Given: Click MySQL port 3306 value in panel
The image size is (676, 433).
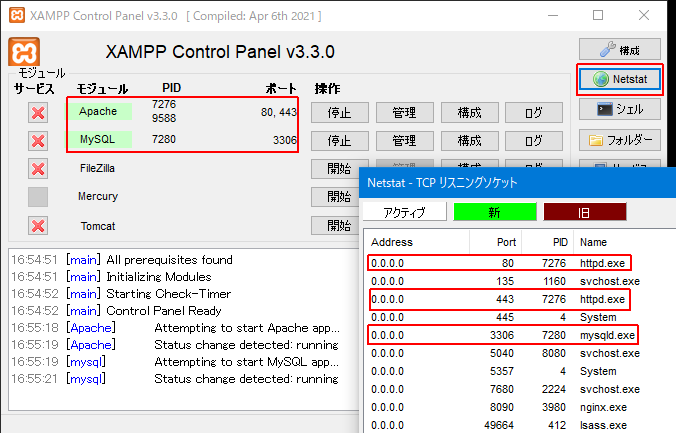Looking at the screenshot, I should [285, 140].
